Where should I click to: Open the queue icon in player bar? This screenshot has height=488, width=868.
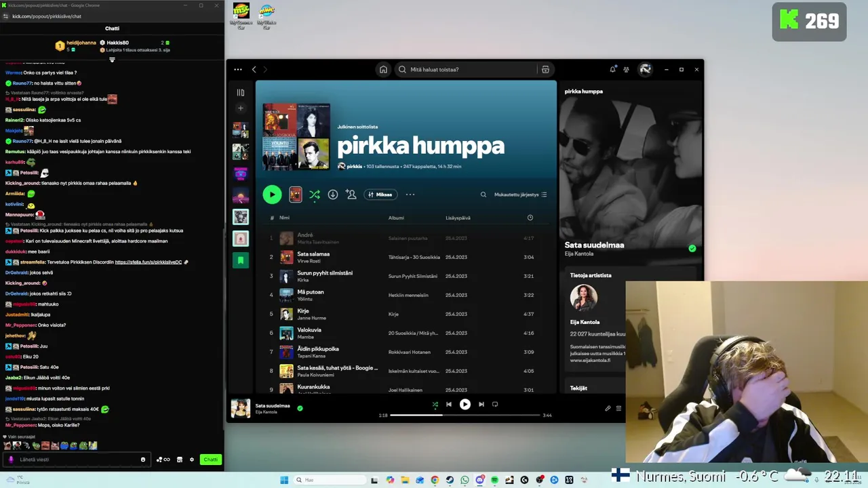click(x=618, y=408)
